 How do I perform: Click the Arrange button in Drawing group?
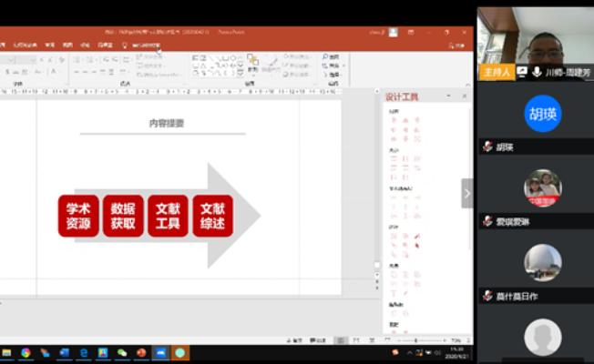(x=252, y=66)
